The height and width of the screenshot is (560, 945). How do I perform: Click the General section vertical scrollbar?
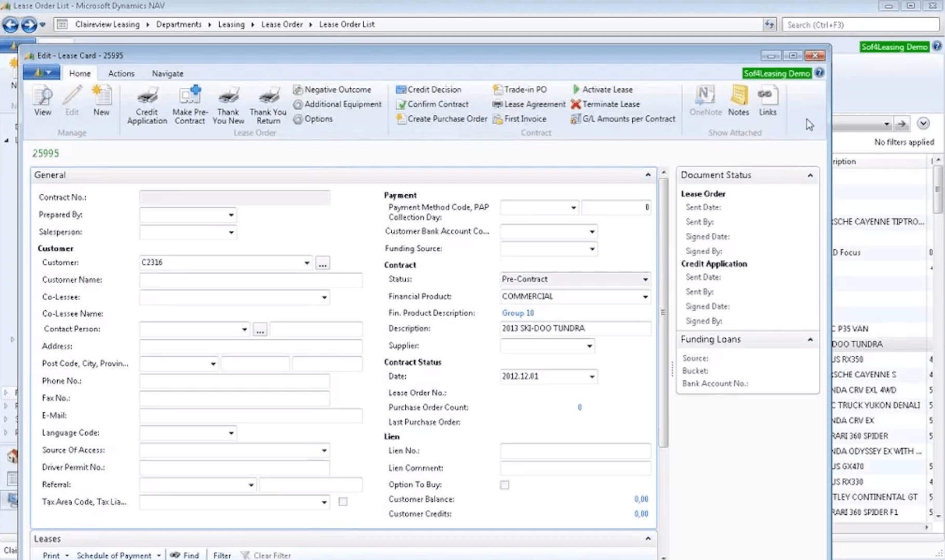pos(663,312)
